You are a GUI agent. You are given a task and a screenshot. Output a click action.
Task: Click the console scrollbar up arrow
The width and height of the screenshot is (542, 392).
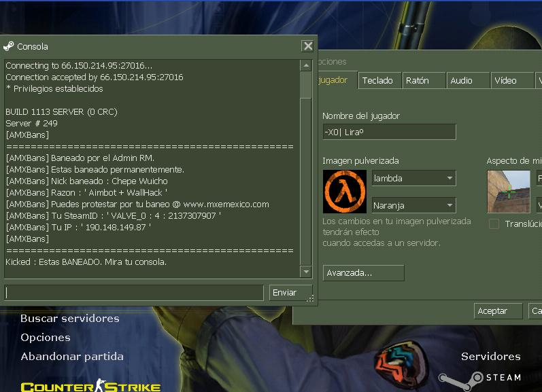pyautogui.click(x=306, y=65)
